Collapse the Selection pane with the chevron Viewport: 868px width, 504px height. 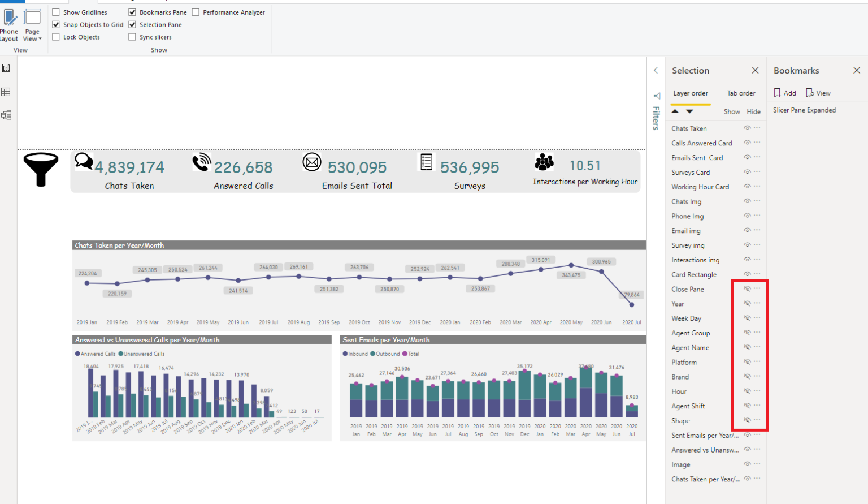[656, 70]
